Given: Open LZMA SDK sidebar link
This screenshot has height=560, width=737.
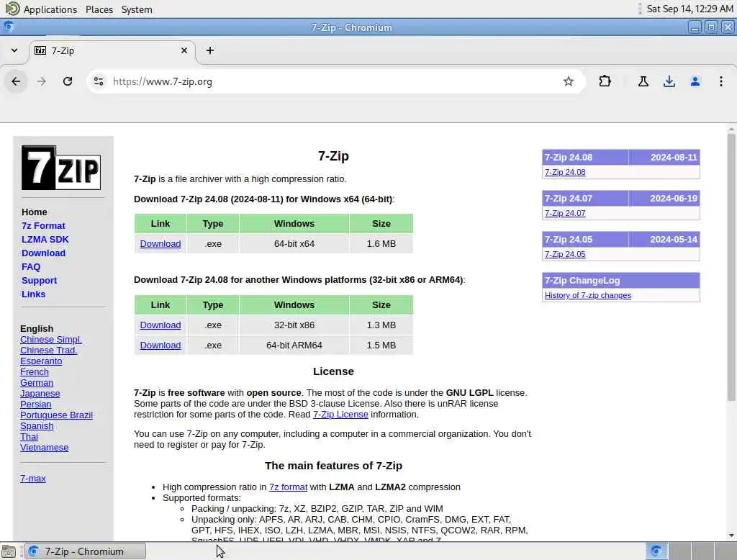Looking at the screenshot, I should (45, 239).
